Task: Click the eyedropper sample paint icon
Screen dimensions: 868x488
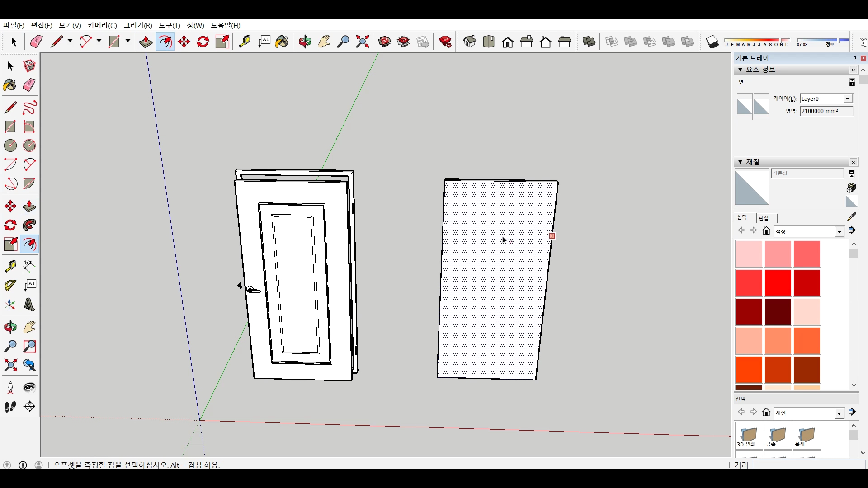Action: click(851, 217)
